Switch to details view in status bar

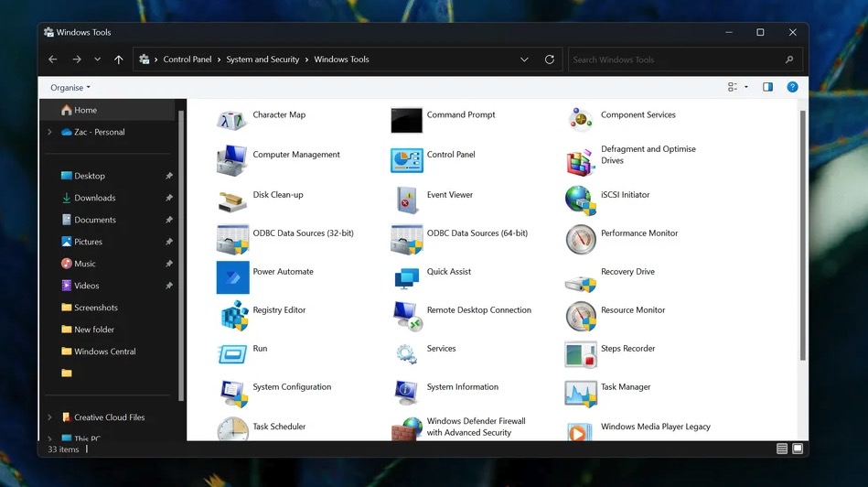(x=782, y=449)
